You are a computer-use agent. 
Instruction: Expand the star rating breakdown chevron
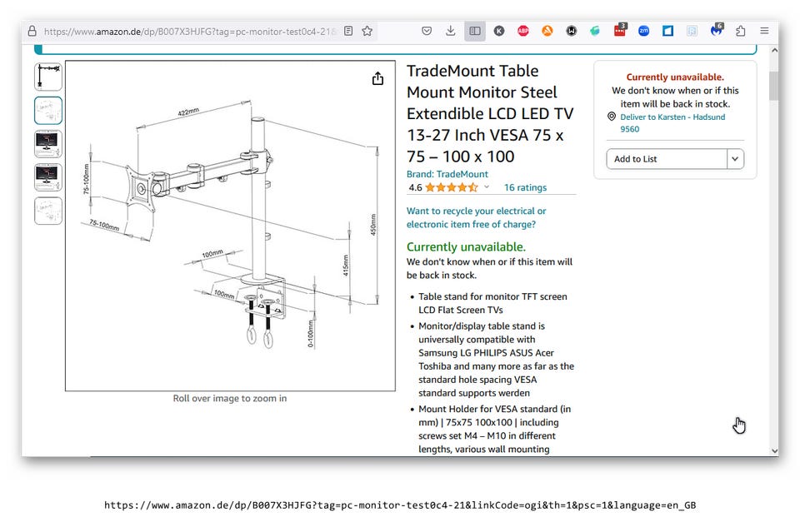(487, 187)
